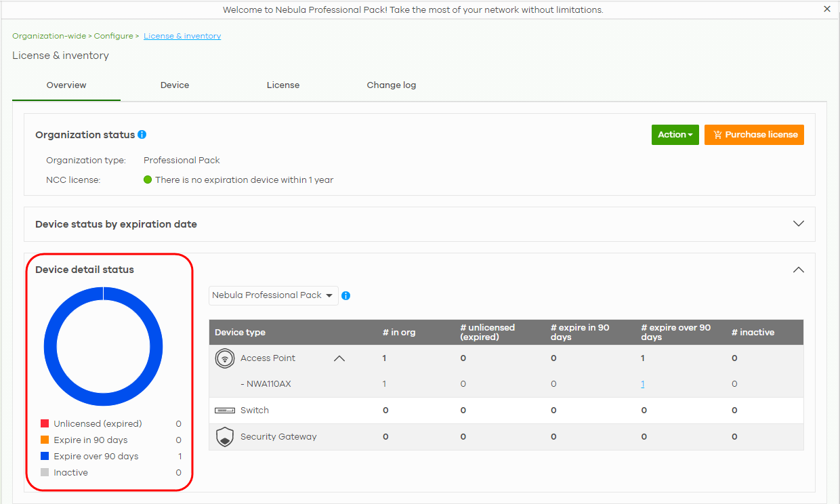Click NWA110AX expire over 90 days link
This screenshot has height=504, width=840.
[x=643, y=384]
